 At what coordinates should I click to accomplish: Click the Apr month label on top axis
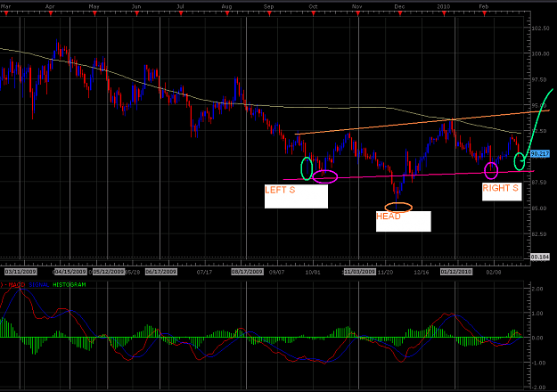pyautogui.click(x=50, y=6)
